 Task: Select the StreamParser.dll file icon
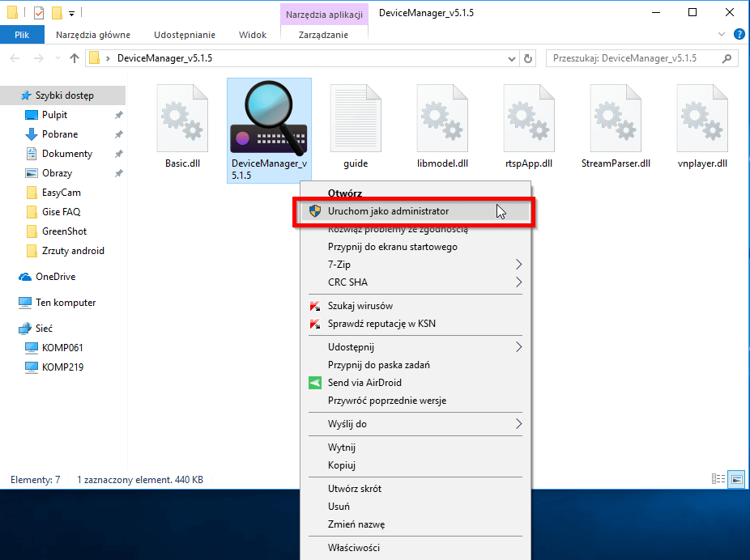click(616, 121)
